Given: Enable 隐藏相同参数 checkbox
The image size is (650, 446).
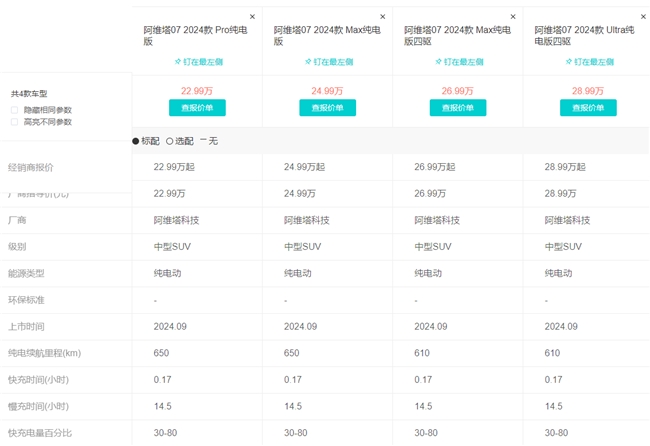Looking at the screenshot, I should [x=15, y=110].
